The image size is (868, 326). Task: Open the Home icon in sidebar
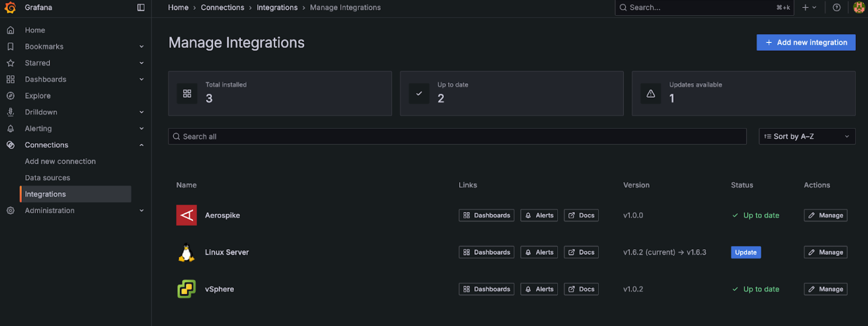tap(11, 30)
